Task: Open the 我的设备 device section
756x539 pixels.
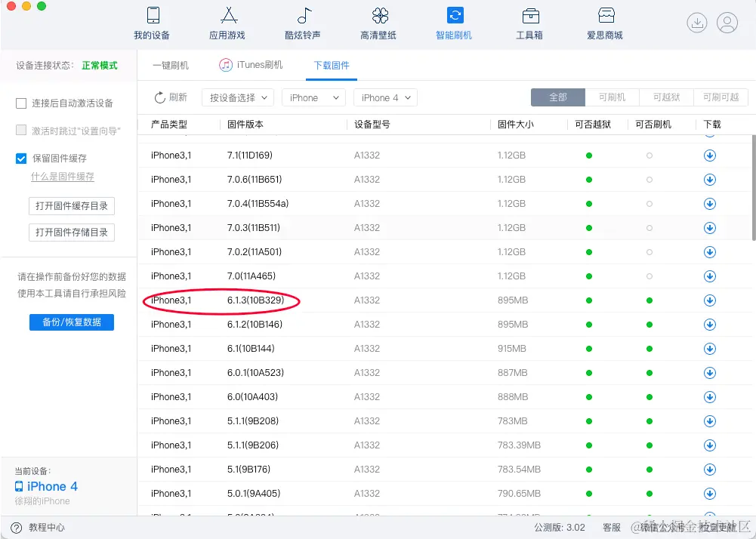Action: 152,23
